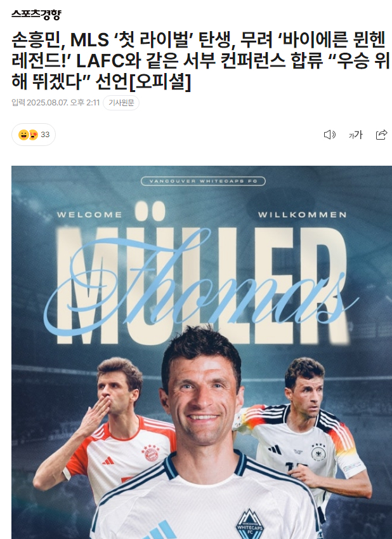Click the Bayern Munich crest on the red jersey

coord(152,453)
